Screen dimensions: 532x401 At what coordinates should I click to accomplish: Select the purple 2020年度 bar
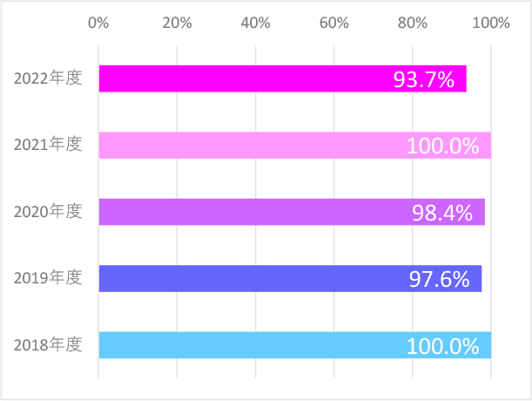coord(292,212)
